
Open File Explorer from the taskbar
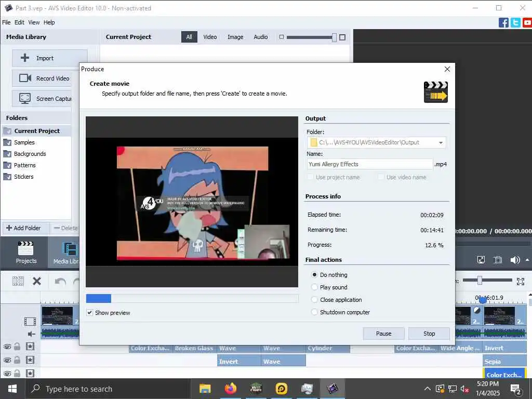[x=205, y=389]
